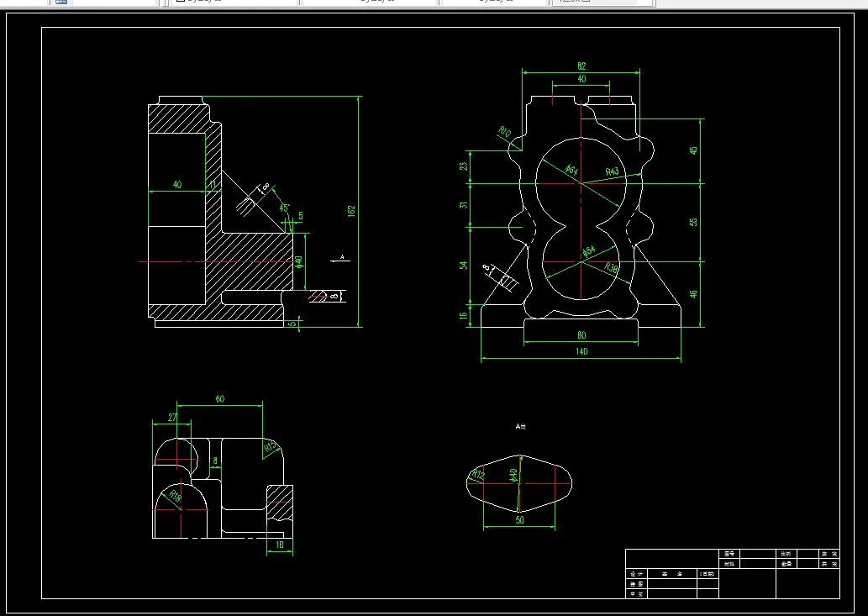The width and height of the screenshot is (868, 616).
Task: Click the 数量 cell in the title block
Action: pos(786,564)
